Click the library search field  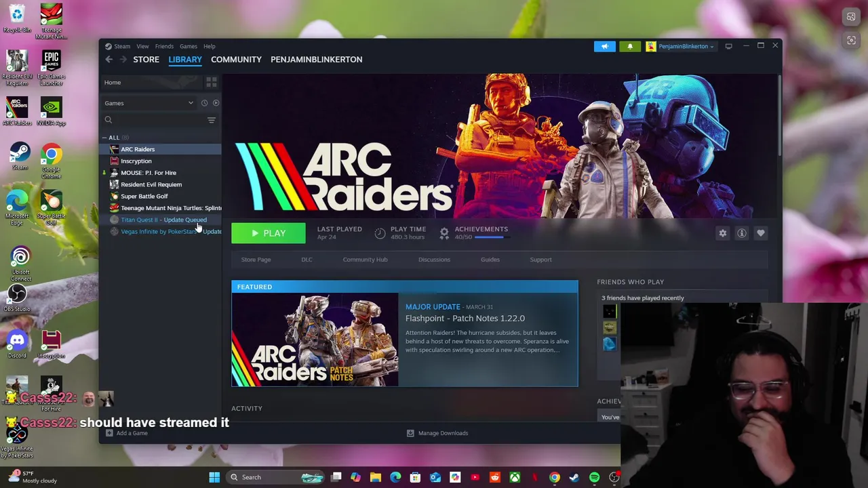click(153, 120)
